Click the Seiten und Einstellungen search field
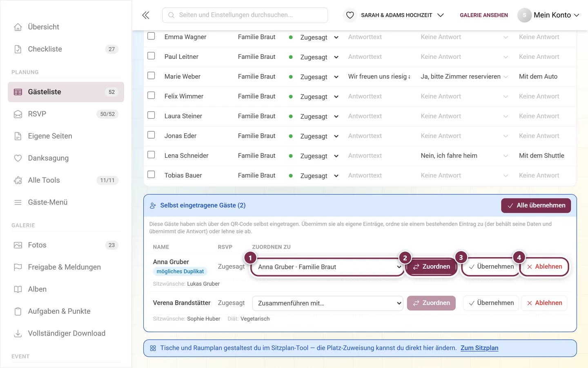 [x=245, y=15]
